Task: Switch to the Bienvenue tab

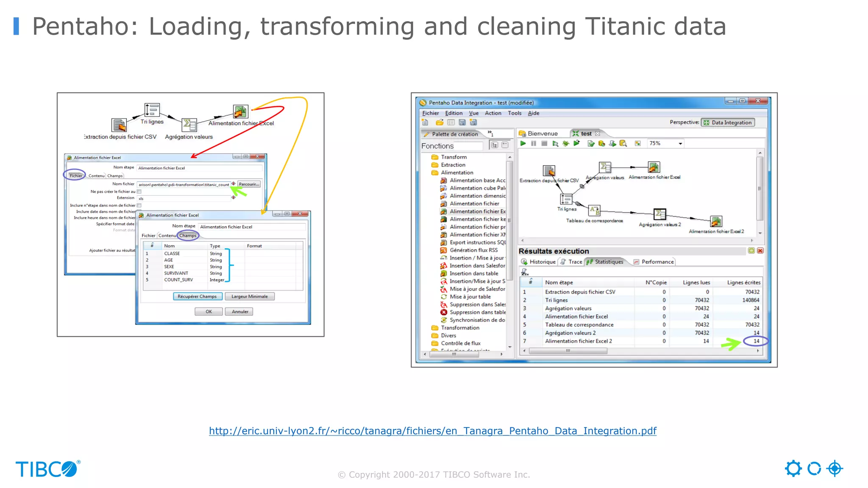Action: coord(539,133)
